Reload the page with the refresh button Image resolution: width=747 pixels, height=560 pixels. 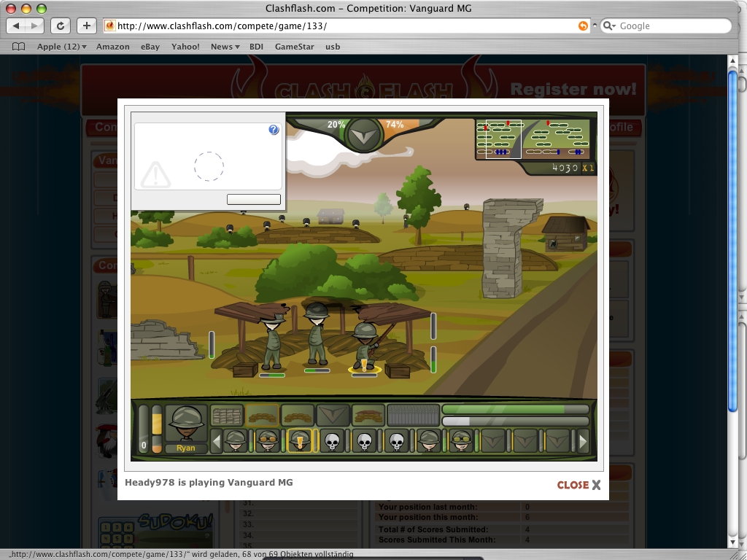click(x=60, y=26)
